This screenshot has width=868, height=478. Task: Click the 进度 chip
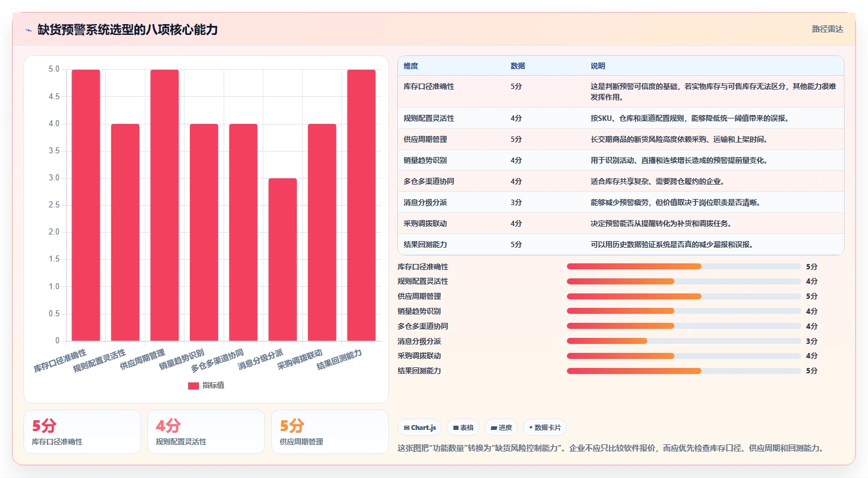click(x=501, y=427)
